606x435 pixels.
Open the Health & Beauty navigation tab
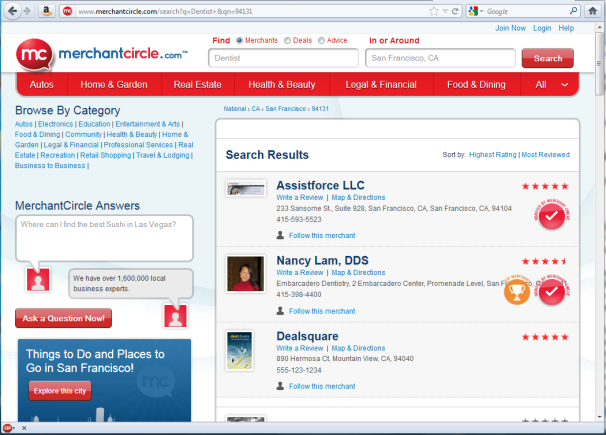click(x=282, y=85)
